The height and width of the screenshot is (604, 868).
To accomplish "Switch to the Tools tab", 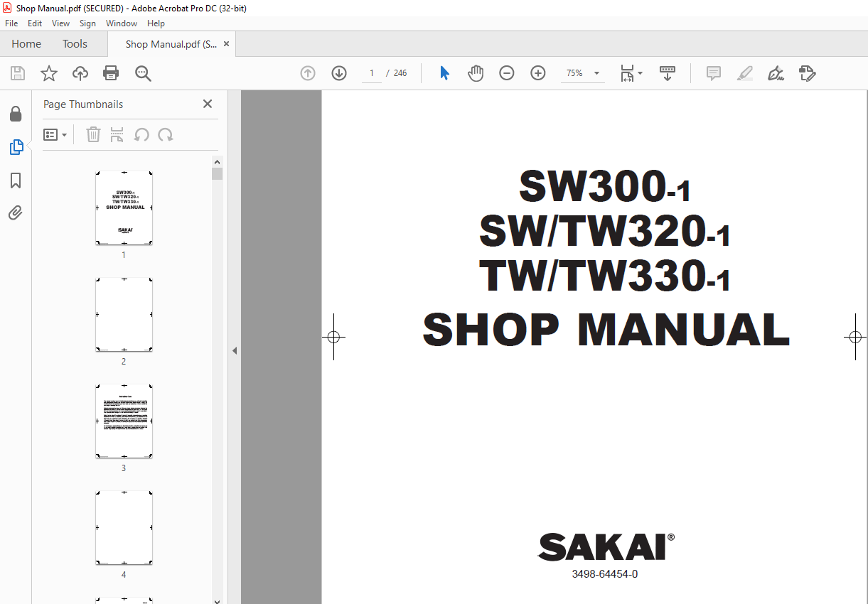I will point(75,44).
